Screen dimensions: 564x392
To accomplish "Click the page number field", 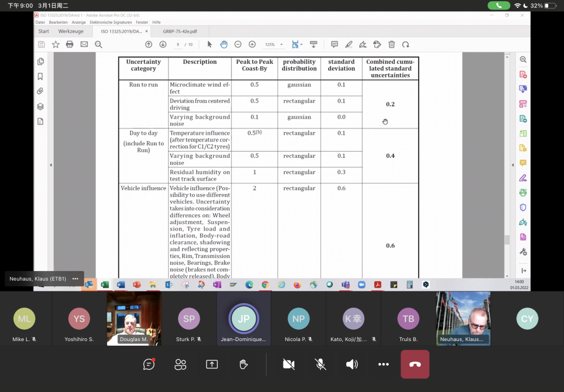I will 178,44.
